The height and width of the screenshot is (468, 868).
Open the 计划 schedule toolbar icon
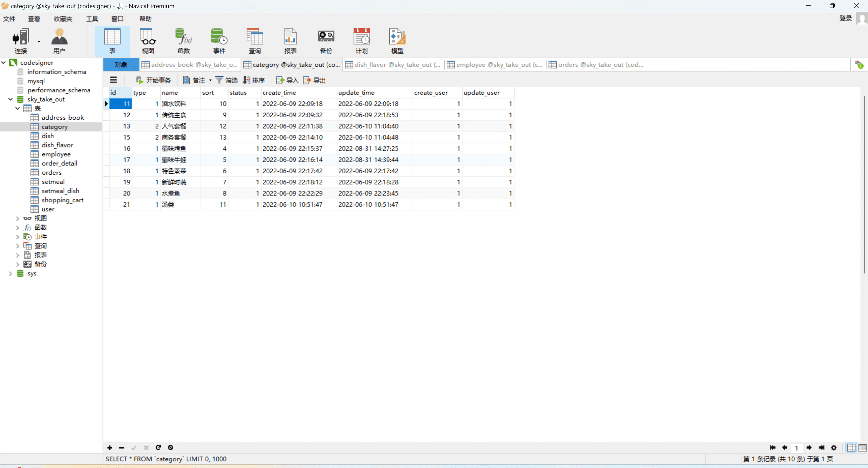tap(362, 41)
